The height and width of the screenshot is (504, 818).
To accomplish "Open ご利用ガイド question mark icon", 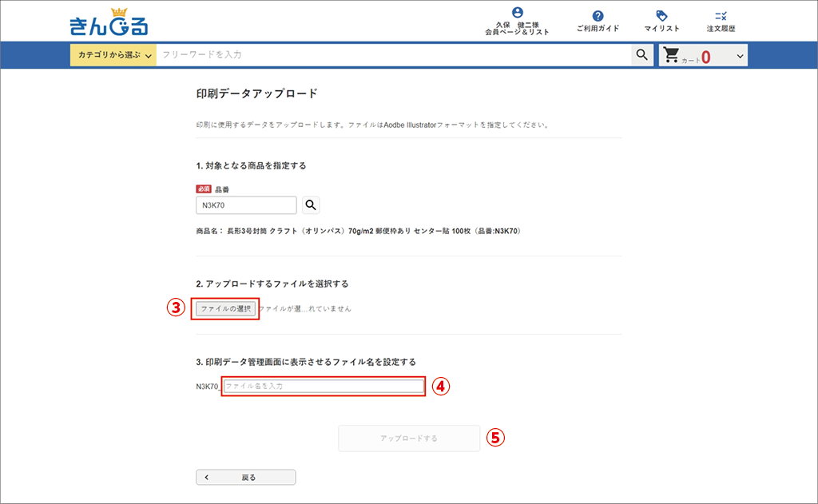I will 598,16.
